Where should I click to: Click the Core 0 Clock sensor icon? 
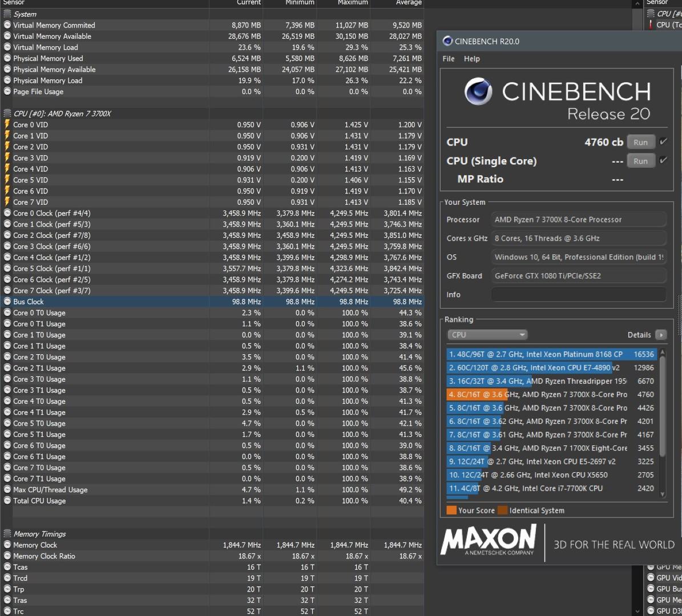pyautogui.click(x=7, y=213)
